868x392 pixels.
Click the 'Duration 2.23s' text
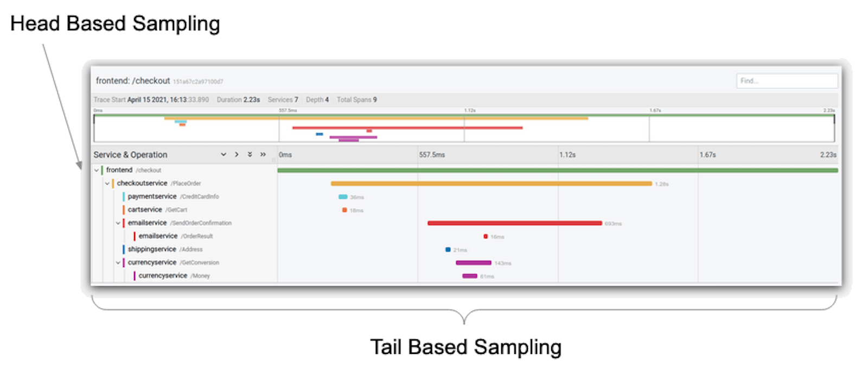[238, 100]
